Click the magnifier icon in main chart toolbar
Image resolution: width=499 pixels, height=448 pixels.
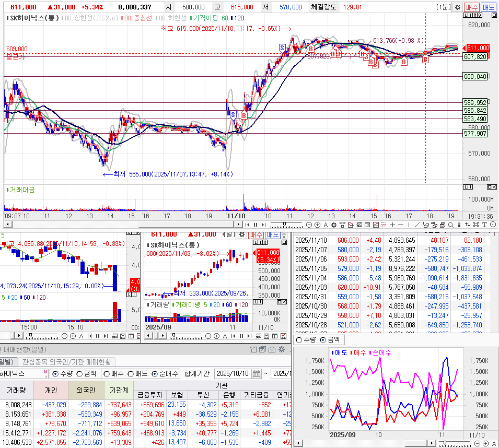pyautogui.click(x=450, y=225)
